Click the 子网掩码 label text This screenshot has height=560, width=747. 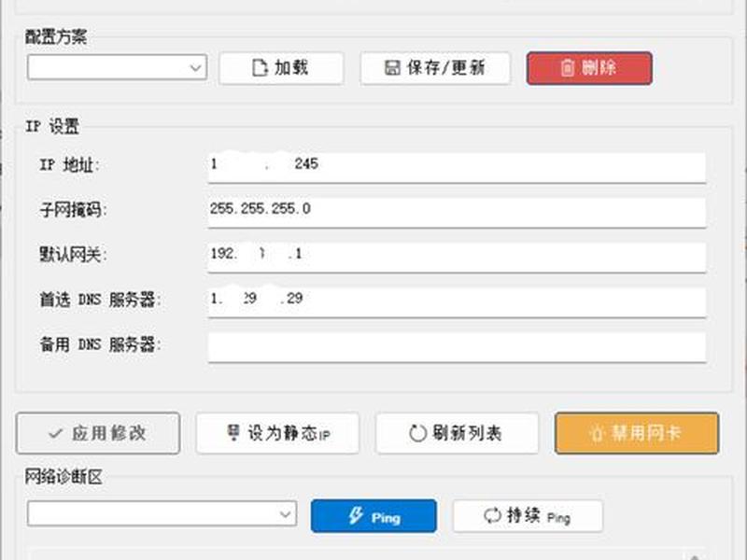pyautogui.click(x=74, y=209)
